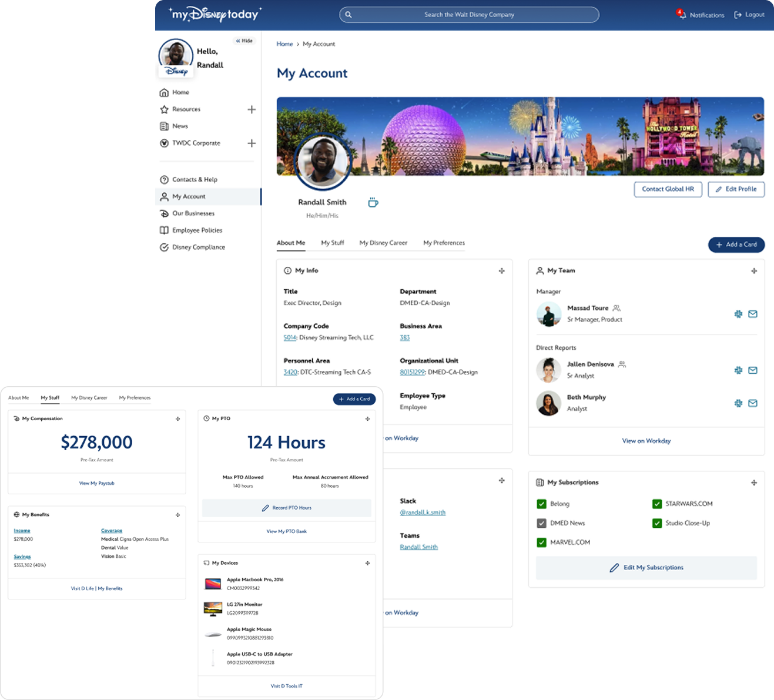Open Employee Policies in the sidebar
Screen dimensions: 774x700
pos(197,230)
